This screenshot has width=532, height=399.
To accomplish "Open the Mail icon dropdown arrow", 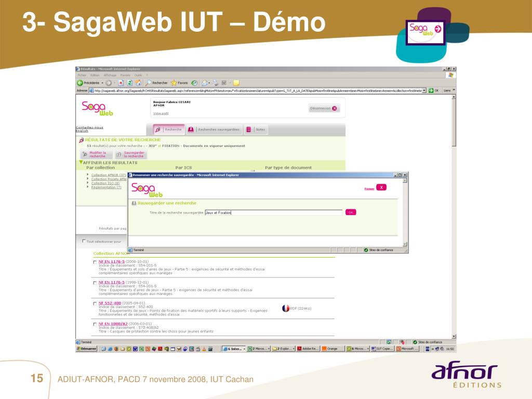I will pos(209,83).
